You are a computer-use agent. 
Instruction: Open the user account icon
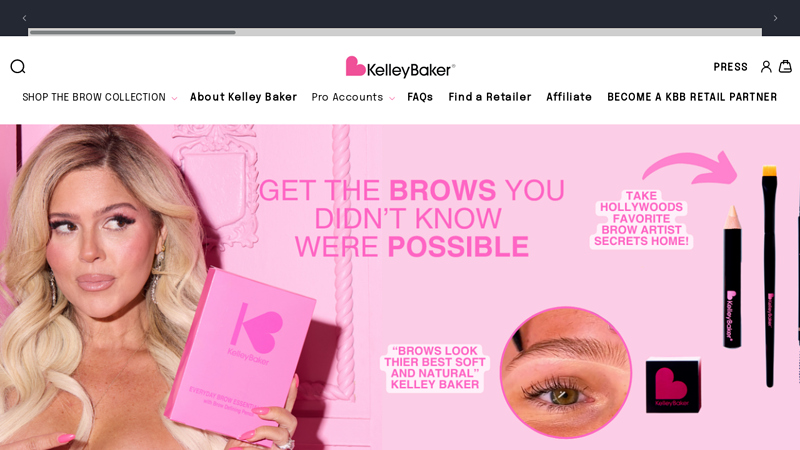(766, 67)
